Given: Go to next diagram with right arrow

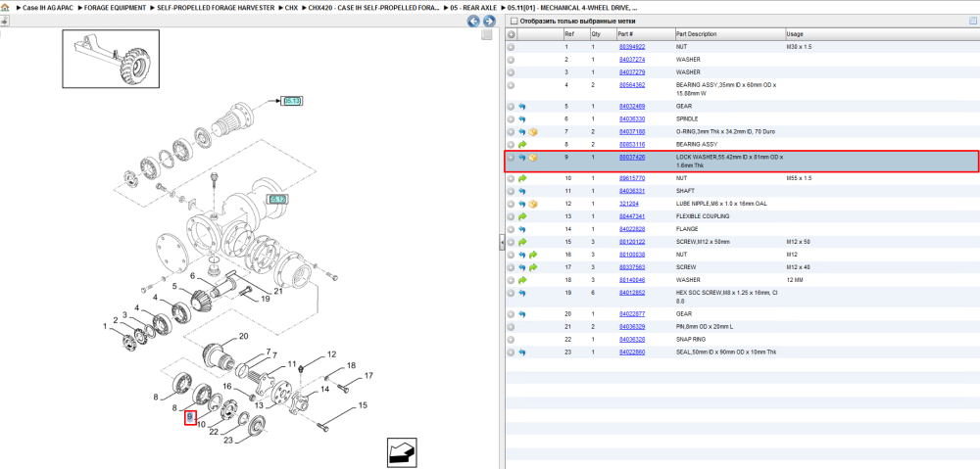Looking at the screenshot, I should [489, 22].
